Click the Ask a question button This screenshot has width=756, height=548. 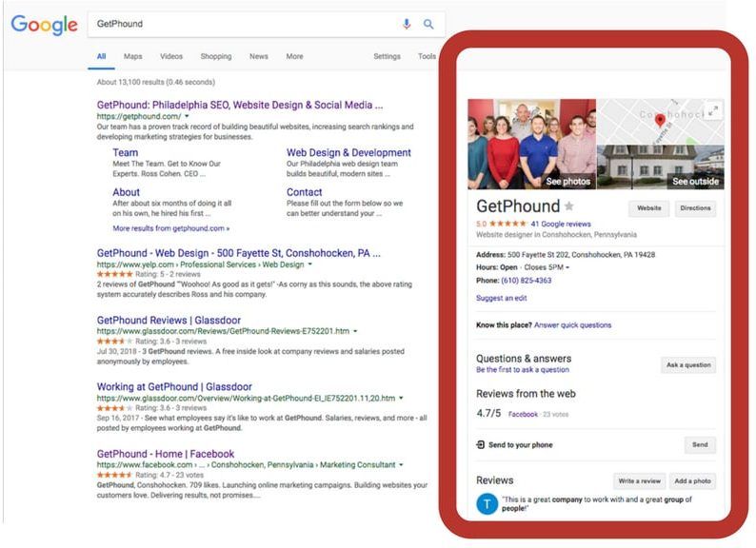point(688,365)
